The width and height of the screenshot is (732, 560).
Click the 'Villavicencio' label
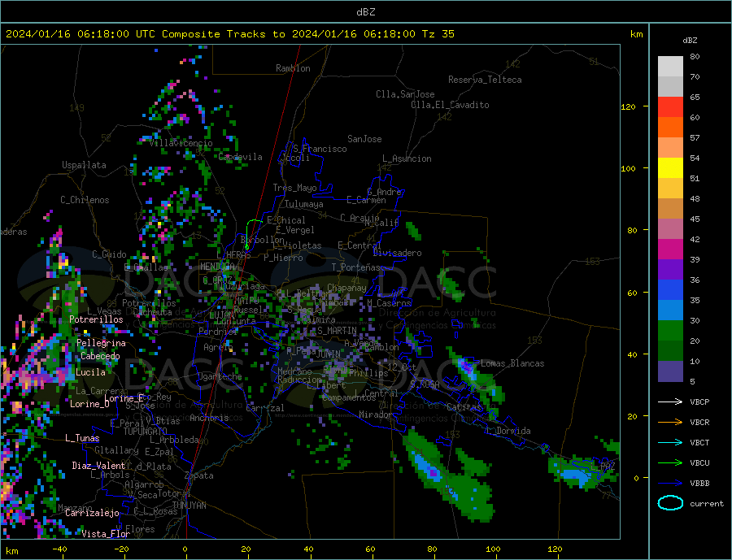click(x=181, y=143)
